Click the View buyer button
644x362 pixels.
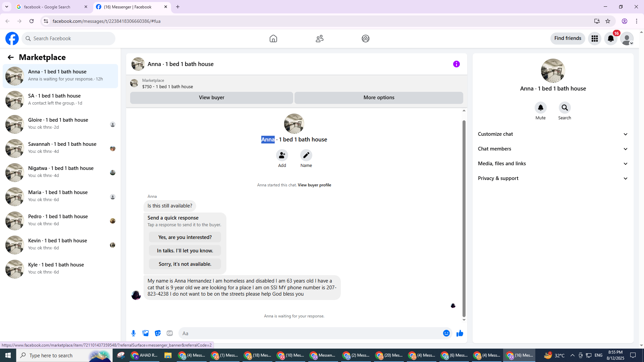211,98
